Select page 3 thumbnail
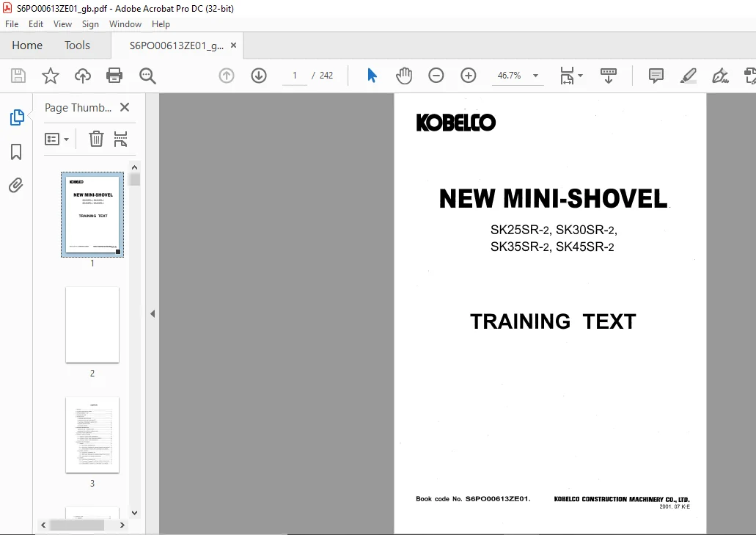This screenshot has height=535, width=756. point(92,434)
